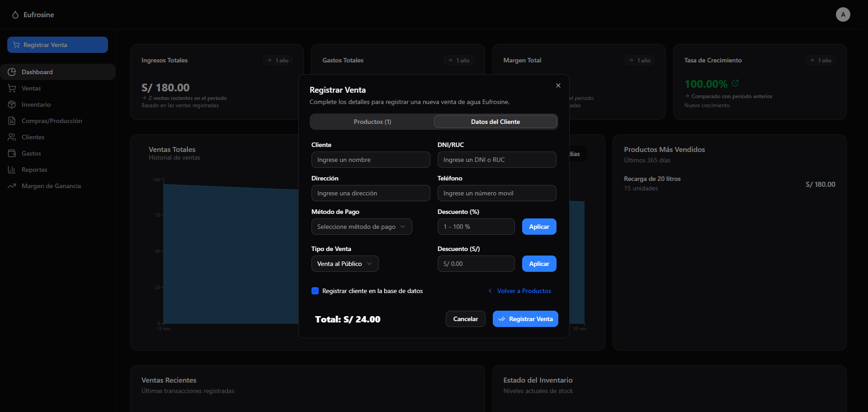Screen dimensions: 868x412
Task: Click the growth rate green arrow icon
Action: pos(735,83)
